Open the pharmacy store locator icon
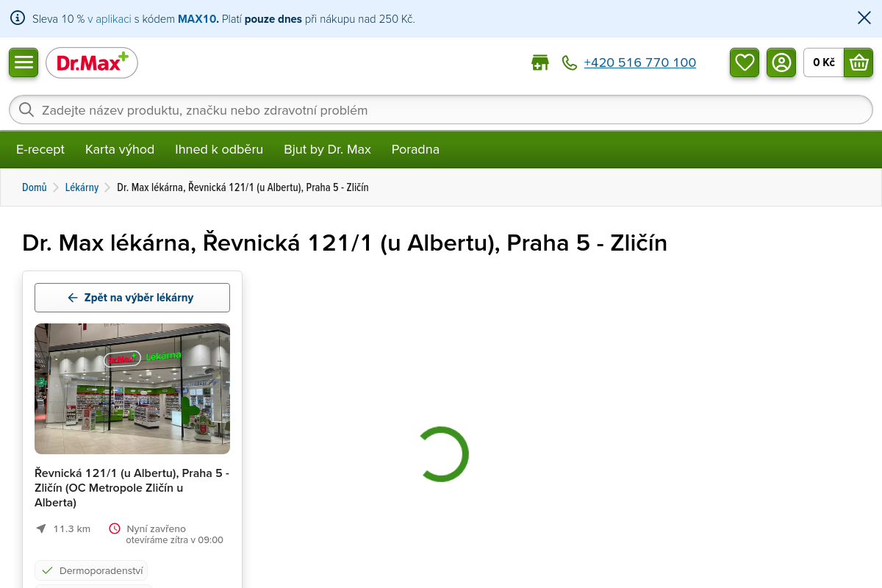Image resolution: width=882 pixels, height=588 pixels. 540,62
